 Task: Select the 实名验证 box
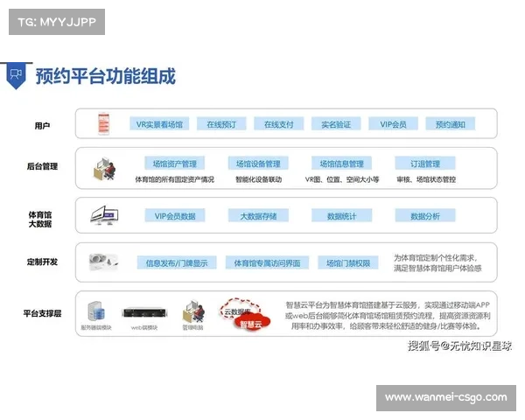[x=336, y=124]
